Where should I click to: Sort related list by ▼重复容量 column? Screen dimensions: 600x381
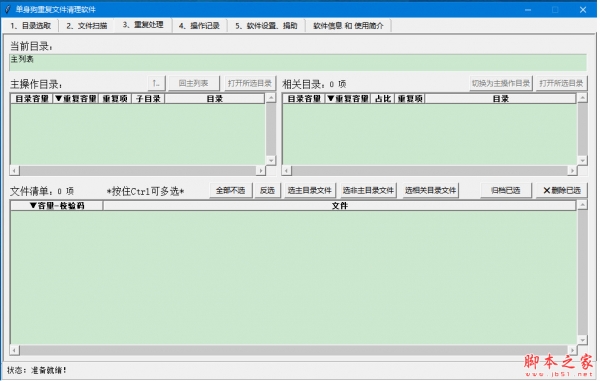348,99
